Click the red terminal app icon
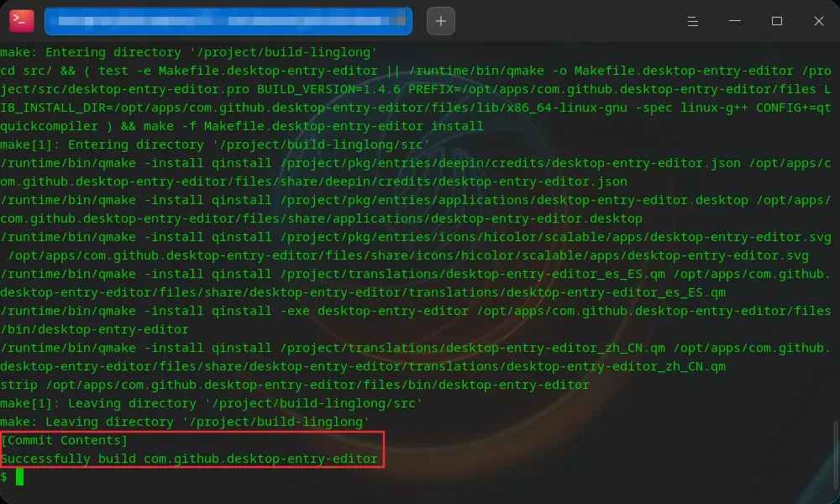 [22, 21]
